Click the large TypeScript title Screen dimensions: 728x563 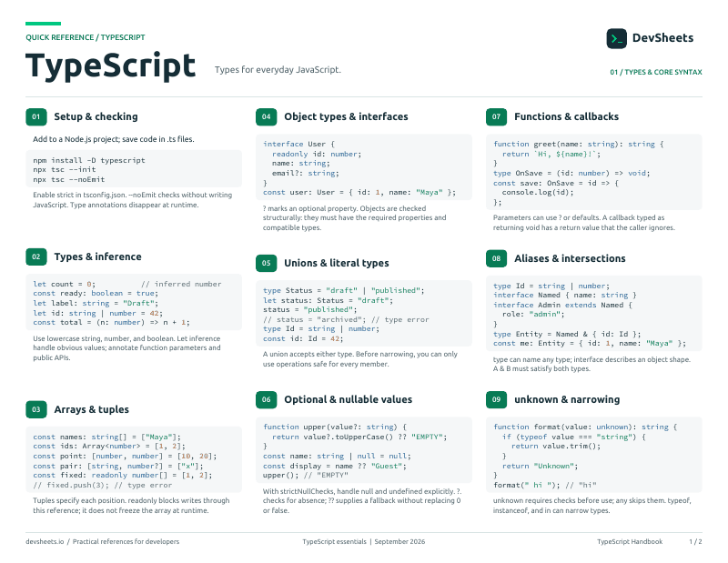110,65
